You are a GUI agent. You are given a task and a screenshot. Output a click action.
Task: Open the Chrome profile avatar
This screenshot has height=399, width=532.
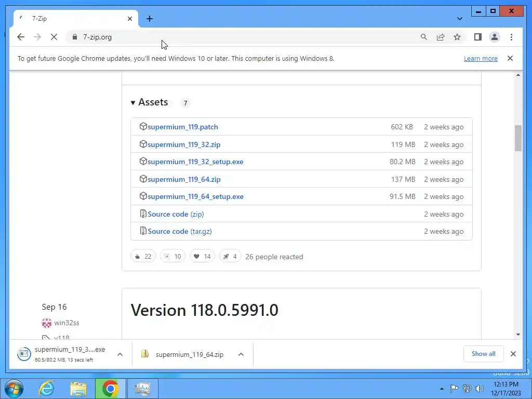pyautogui.click(x=495, y=37)
